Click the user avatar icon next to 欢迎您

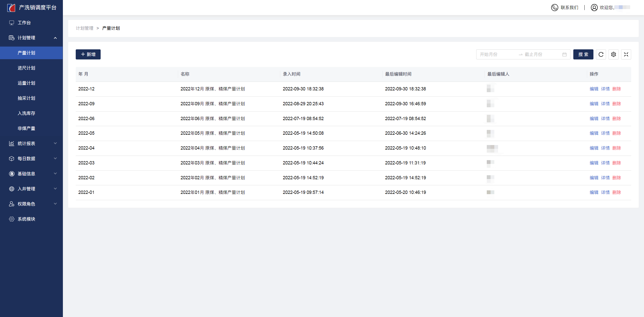coord(594,8)
